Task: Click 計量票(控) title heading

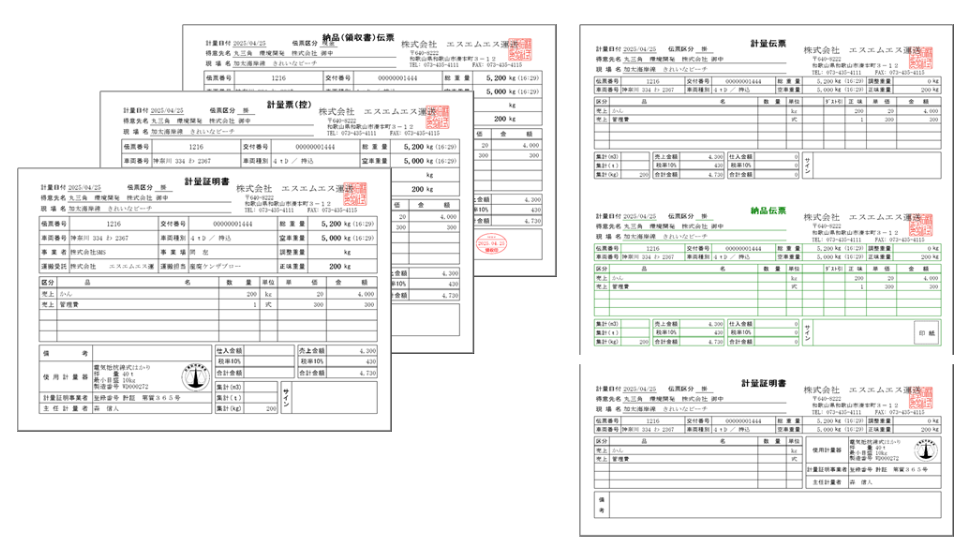Action: point(289,105)
